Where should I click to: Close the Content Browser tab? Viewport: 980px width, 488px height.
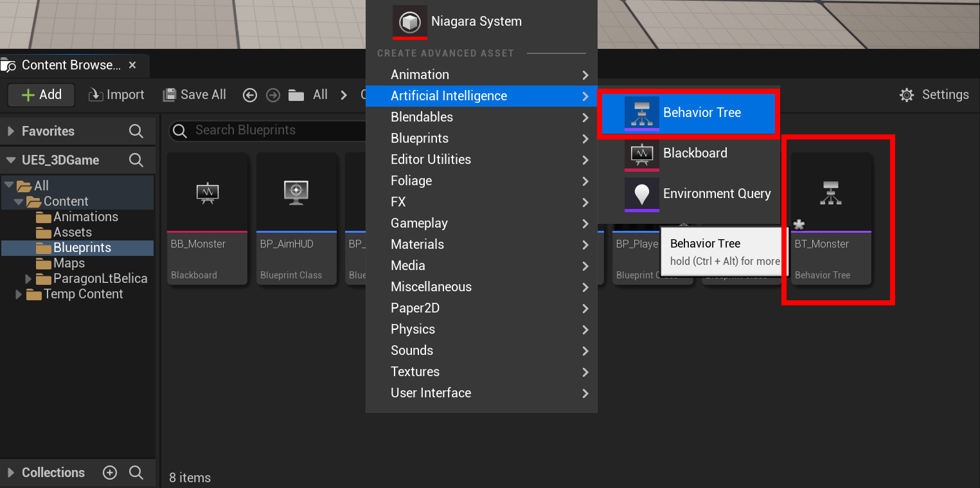coord(132,65)
